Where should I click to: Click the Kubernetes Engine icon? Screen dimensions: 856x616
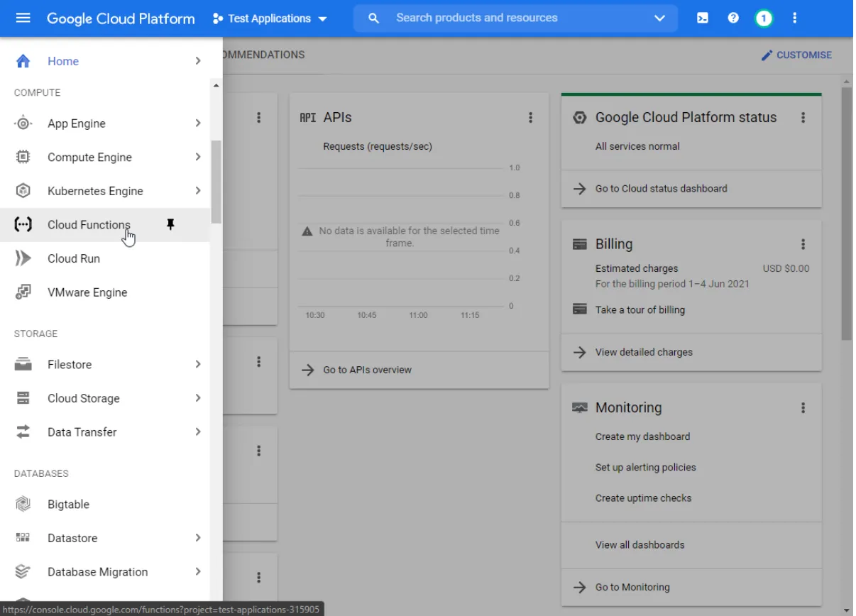tap(22, 190)
